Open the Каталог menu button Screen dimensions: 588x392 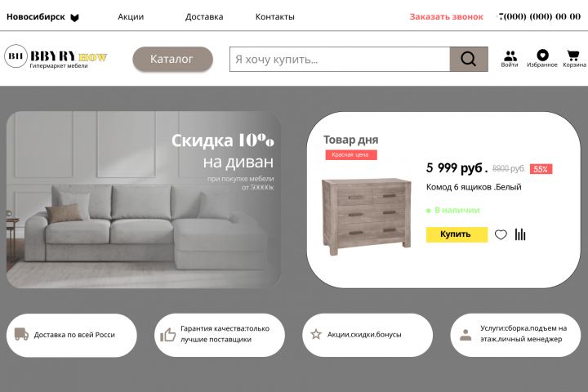click(172, 59)
